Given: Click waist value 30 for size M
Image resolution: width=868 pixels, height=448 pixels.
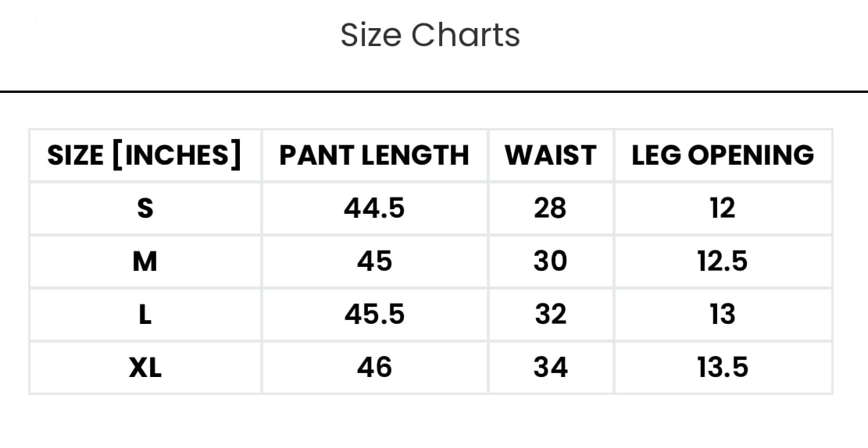Looking at the screenshot, I should 550,261.
